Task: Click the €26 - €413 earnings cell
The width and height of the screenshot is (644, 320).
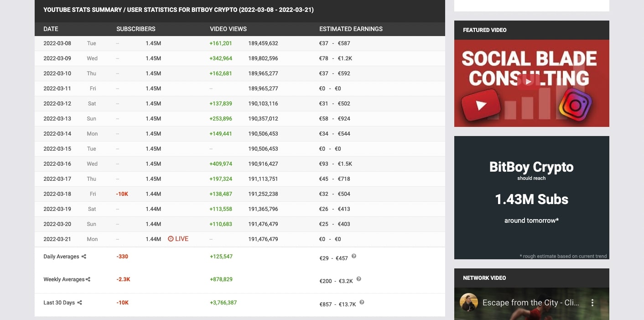Action: (x=335, y=209)
